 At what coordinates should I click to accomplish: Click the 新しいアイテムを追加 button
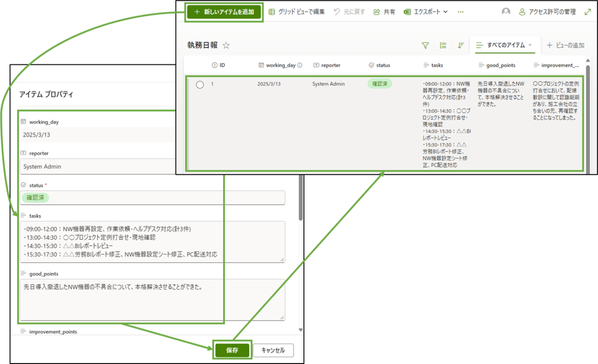tap(224, 12)
